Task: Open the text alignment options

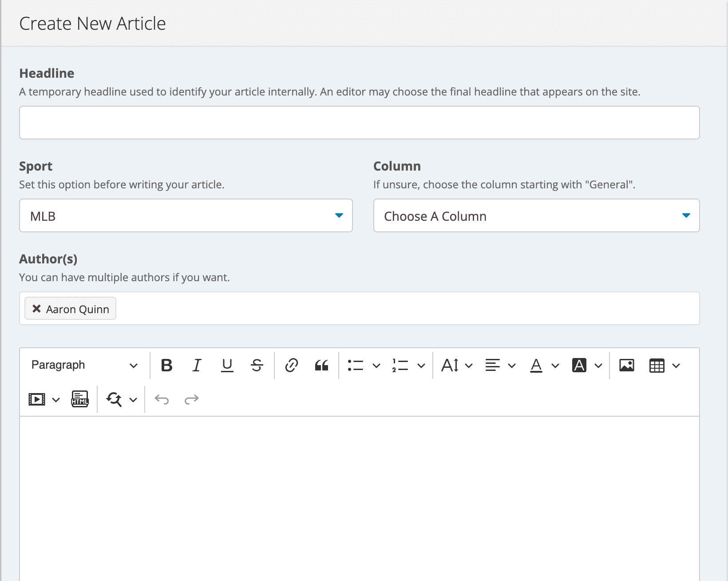Action: 493,365
